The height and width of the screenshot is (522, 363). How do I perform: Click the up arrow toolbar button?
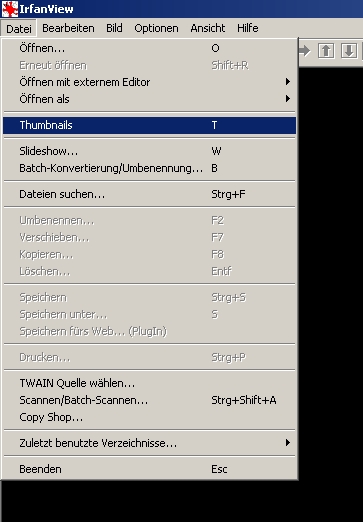click(x=326, y=51)
